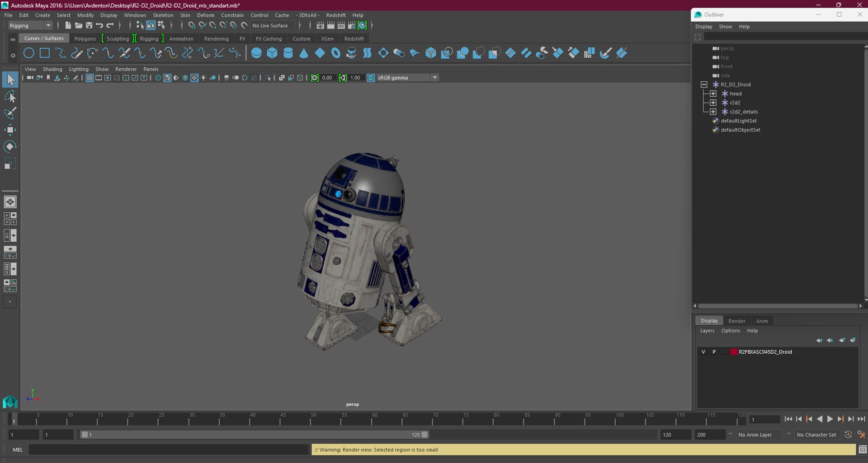Viewport: 868px width, 463px height.
Task: Create a NURBS sphere from shelf
Action: 256,53
